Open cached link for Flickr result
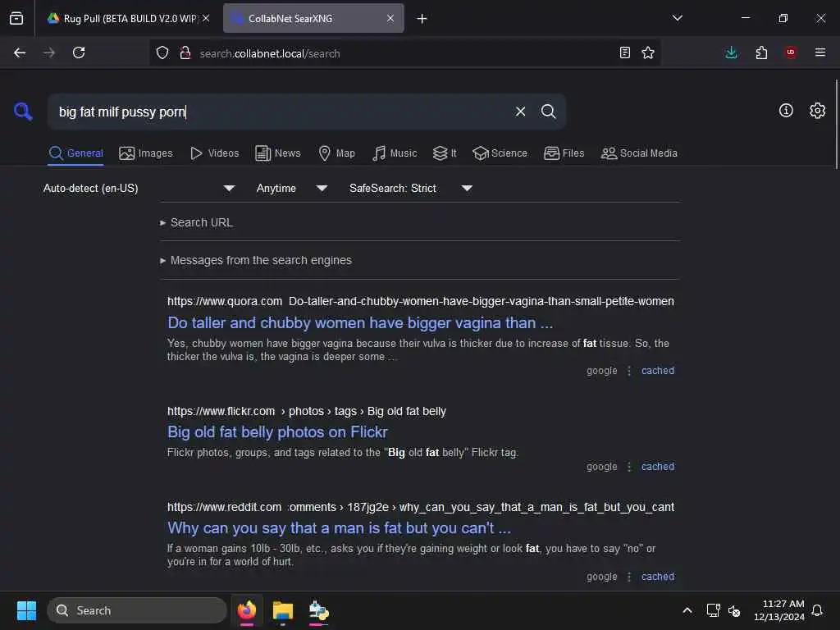Screen dimensions: 840x630 658,467
